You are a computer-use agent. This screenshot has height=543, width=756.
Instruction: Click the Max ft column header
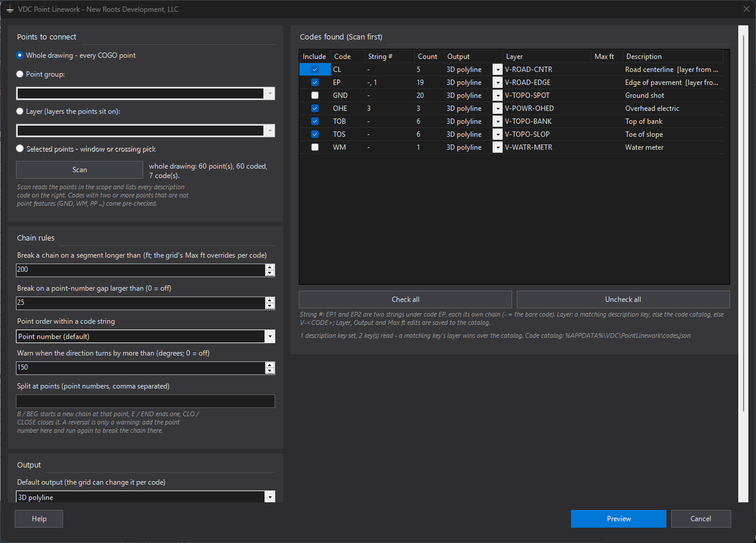click(607, 57)
